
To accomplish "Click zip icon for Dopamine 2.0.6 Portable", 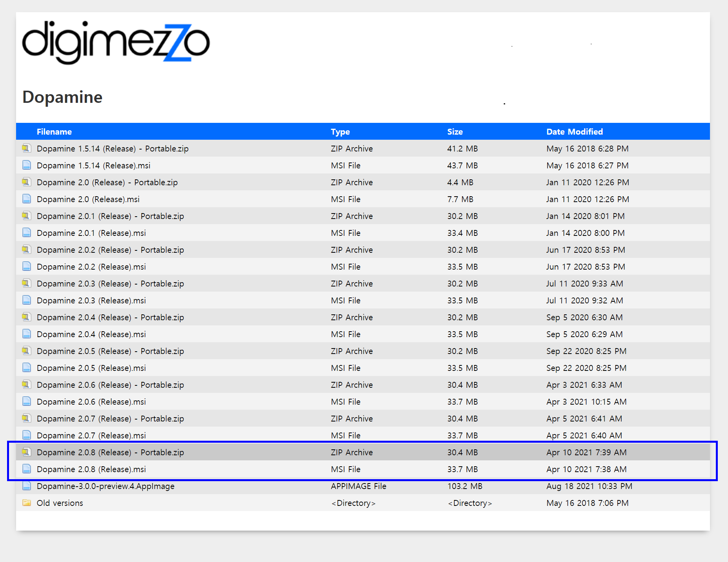I will [26, 385].
